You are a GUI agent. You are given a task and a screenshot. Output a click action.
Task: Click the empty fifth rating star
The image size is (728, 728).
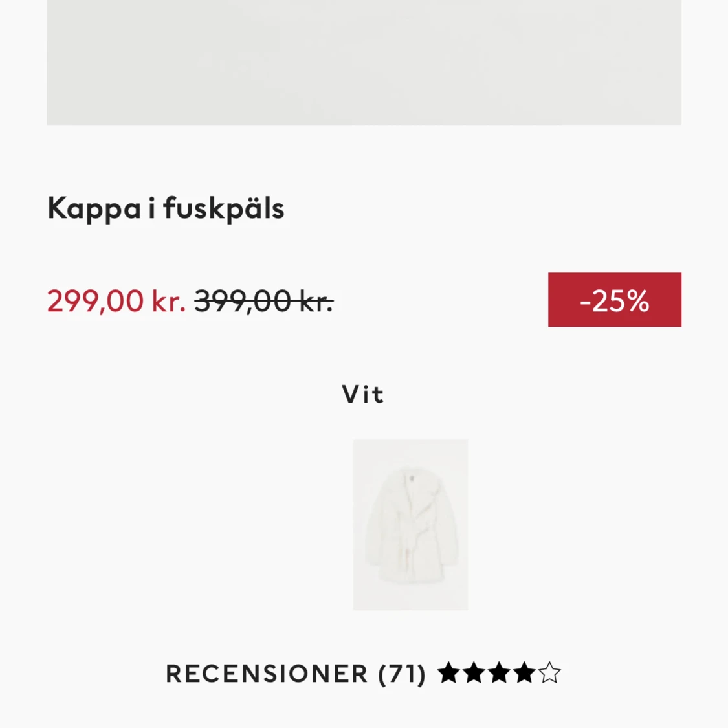(x=549, y=673)
